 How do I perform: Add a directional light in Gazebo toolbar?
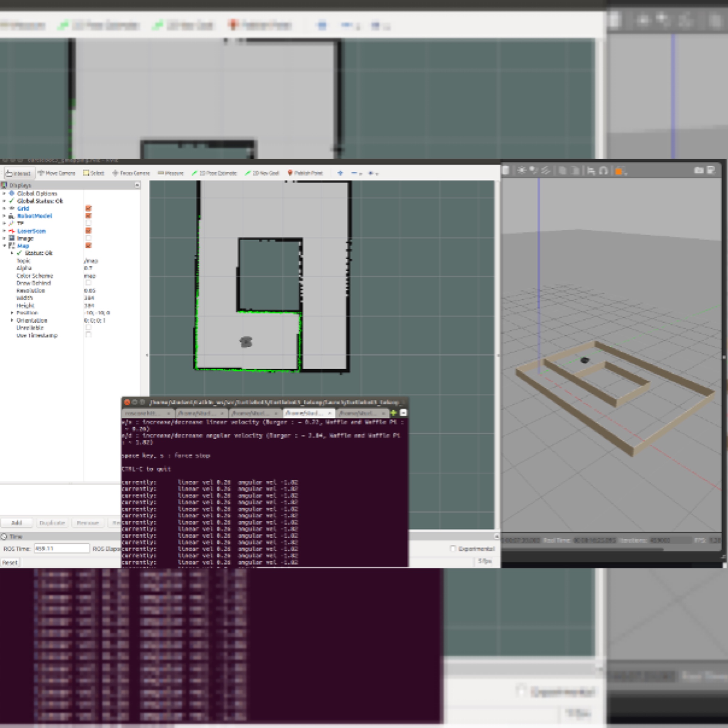tap(546, 171)
